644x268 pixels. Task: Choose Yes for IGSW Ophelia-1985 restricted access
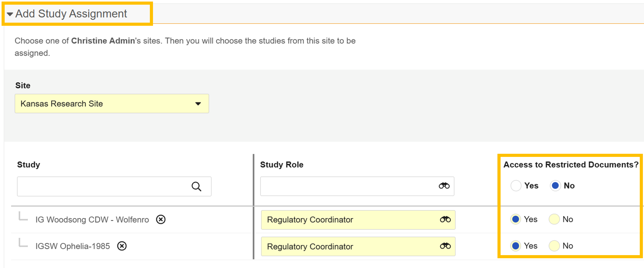(x=515, y=246)
